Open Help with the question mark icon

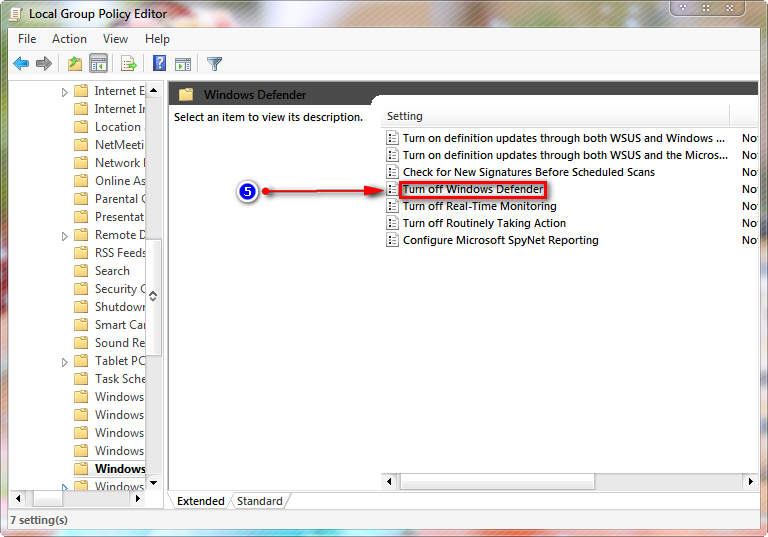[159, 64]
